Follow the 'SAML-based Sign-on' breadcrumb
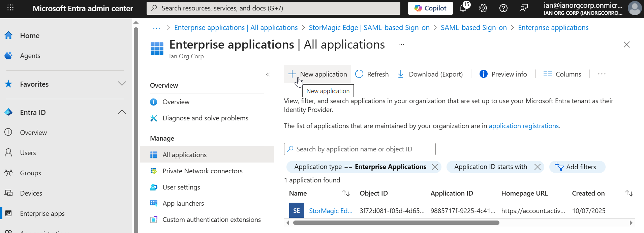The image size is (644, 233). [473, 28]
